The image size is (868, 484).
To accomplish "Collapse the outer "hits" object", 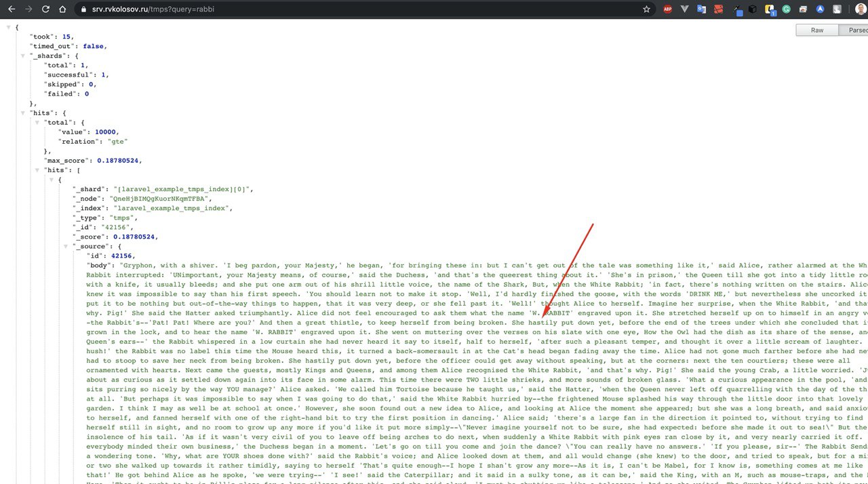I will coord(23,113).
